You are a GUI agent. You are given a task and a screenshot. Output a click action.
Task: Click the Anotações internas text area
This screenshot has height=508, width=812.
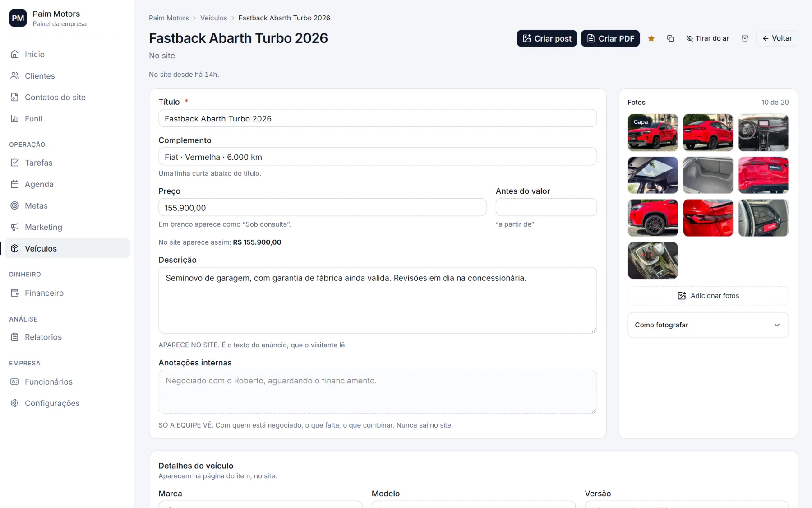378,392
